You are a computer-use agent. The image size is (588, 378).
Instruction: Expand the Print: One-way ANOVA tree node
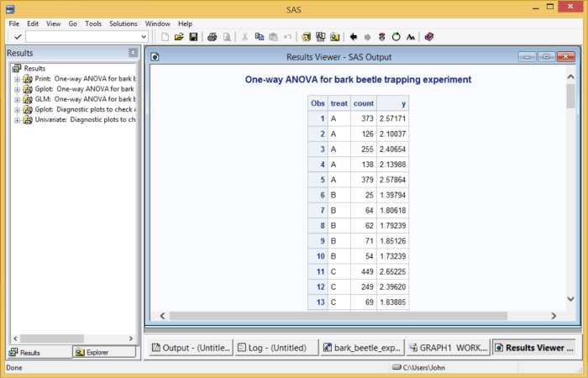tap(17, 79)
